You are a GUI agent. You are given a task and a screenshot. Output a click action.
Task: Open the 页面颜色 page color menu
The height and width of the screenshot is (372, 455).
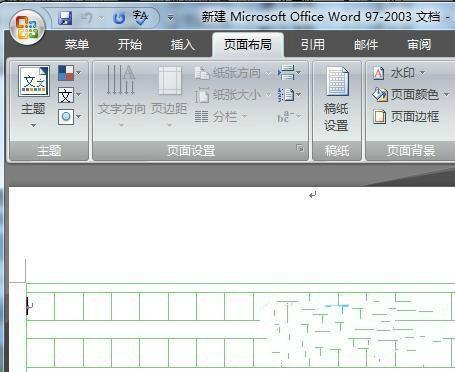411,95
